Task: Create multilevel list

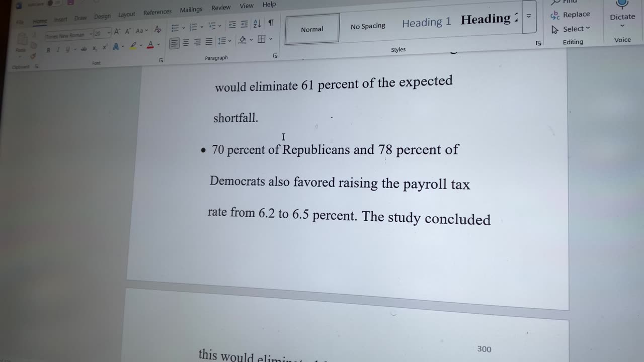Action: pos(212,26)
